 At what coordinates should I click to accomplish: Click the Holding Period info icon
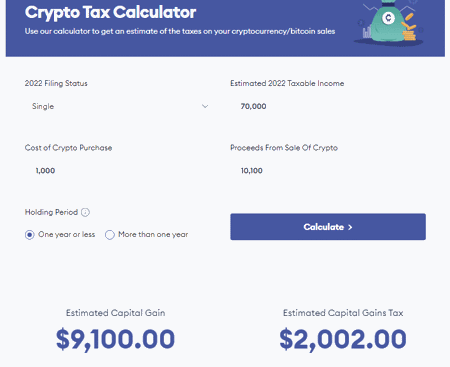tap(85, 212)
